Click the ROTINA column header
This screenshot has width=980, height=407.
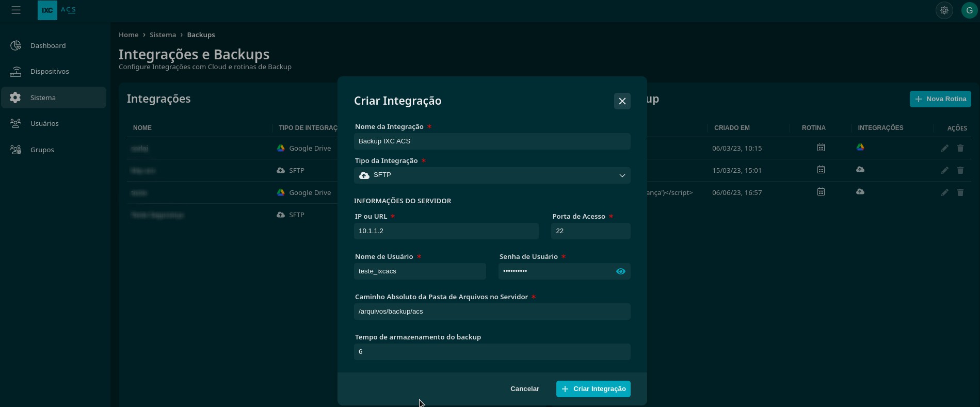(814, 128)
